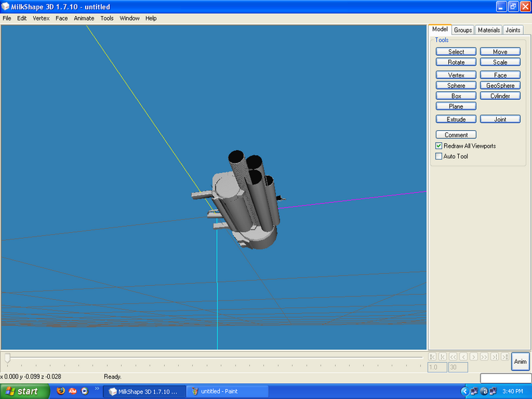532x399 pixels.
Task: Activate the Scale tool button
Action: pyautogui.click(x=500, y=62)
